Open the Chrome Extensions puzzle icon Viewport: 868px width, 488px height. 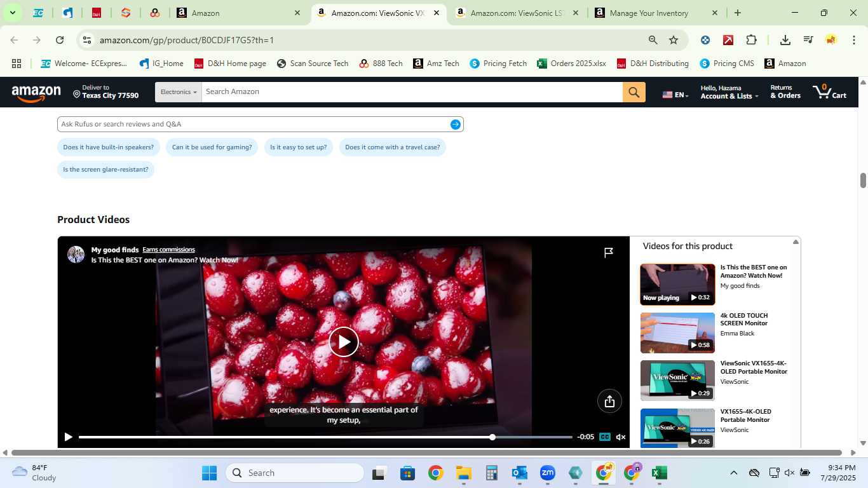coord(751,40)
